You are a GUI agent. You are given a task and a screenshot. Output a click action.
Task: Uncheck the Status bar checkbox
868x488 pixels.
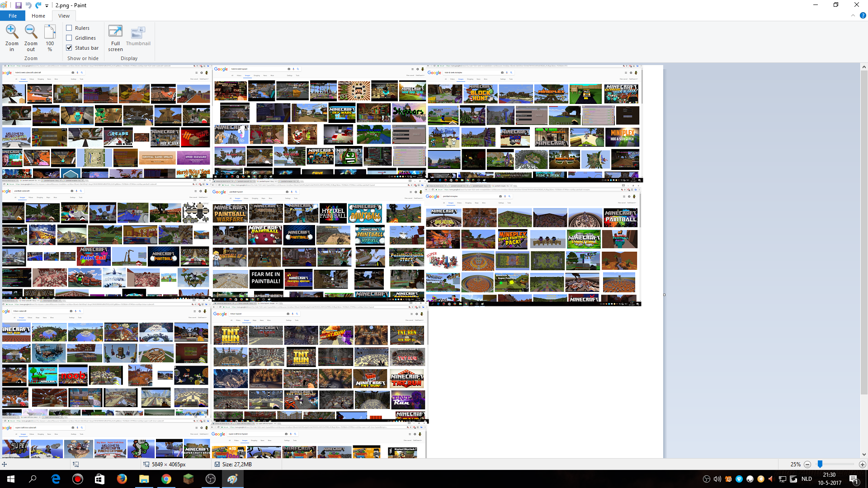(x=69, y=48)
